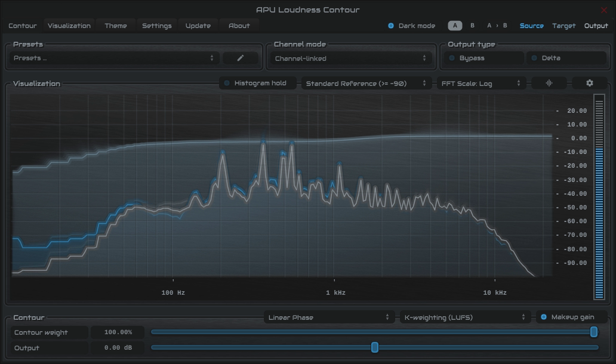
Task: Toggle the Bypass output type
Action: [x=484, y=58]
